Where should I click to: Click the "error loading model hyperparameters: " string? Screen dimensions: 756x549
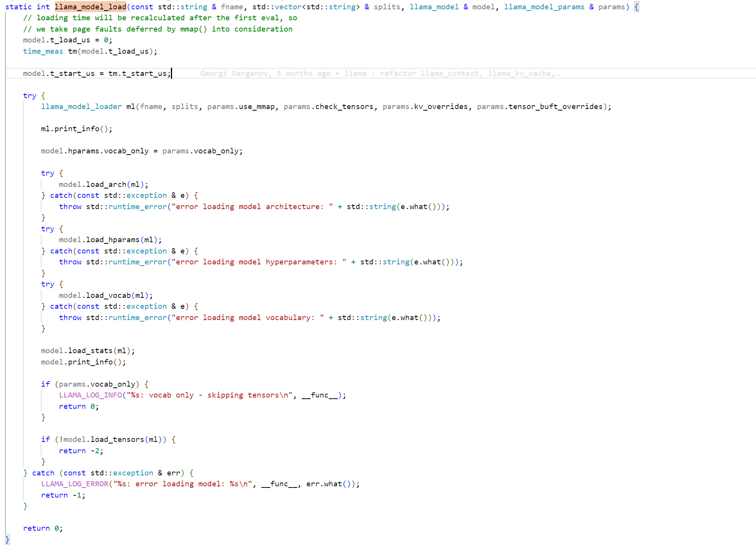point(259,262)
